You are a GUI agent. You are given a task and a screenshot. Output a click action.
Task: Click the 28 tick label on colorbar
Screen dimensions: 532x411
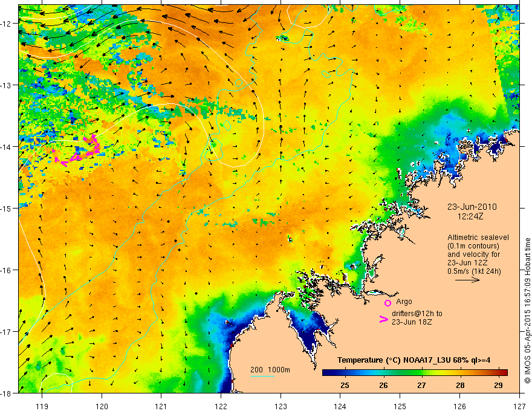[460, 385]
